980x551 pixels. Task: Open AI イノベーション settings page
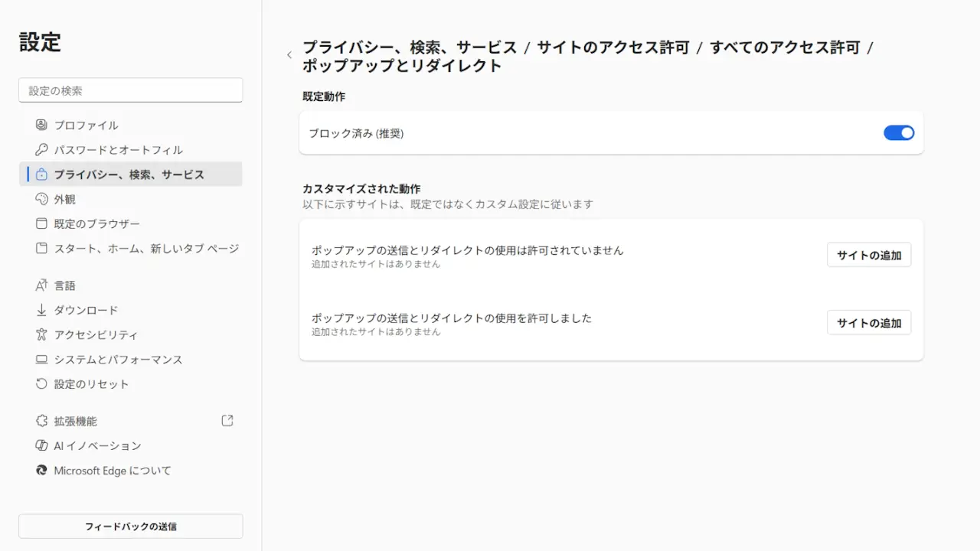(x=97, y=445)
